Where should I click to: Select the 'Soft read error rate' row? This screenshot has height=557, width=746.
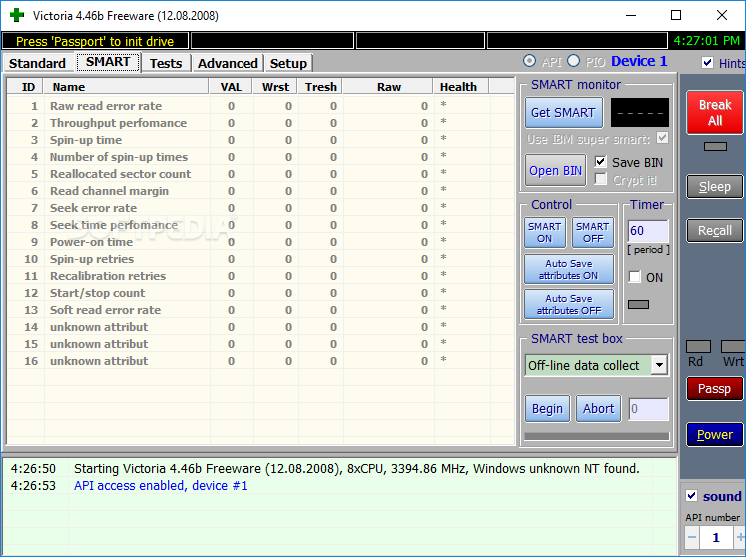tap(261, 310)
